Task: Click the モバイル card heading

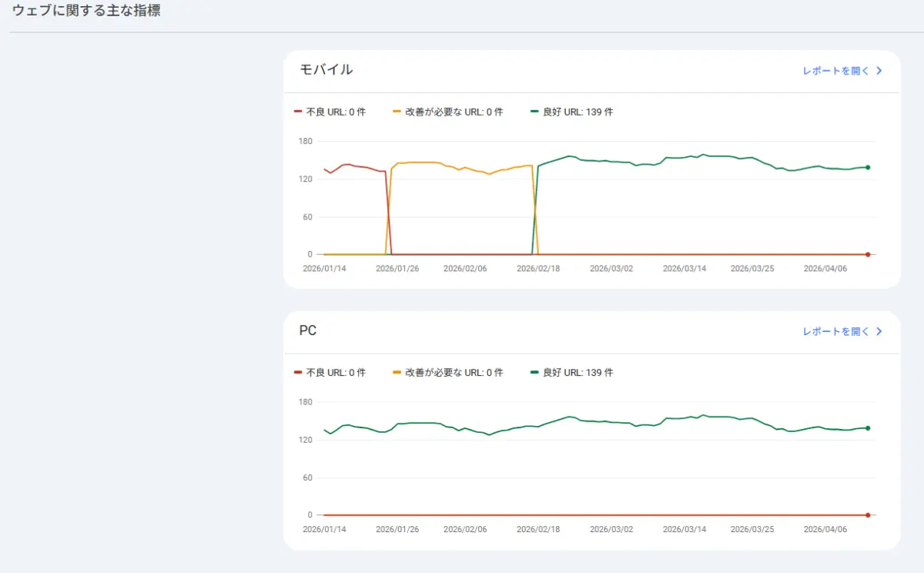Action: coord(326,70)
